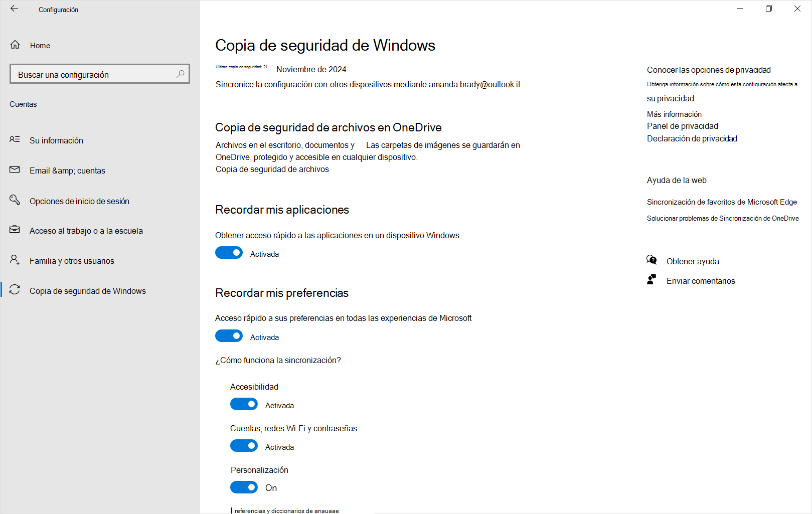The image size is (812, 514).
Task: Switch off Personalización toggle
Action: 244,487
